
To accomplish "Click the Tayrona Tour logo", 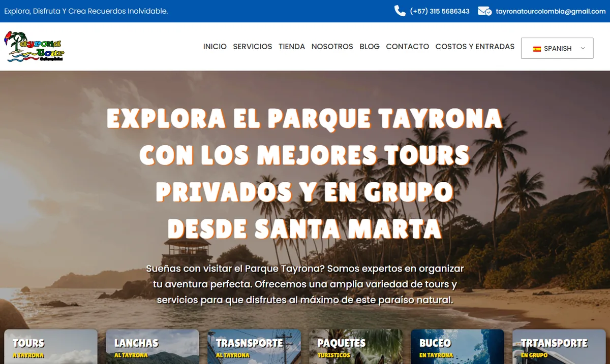I will click(x=35, y=46).
